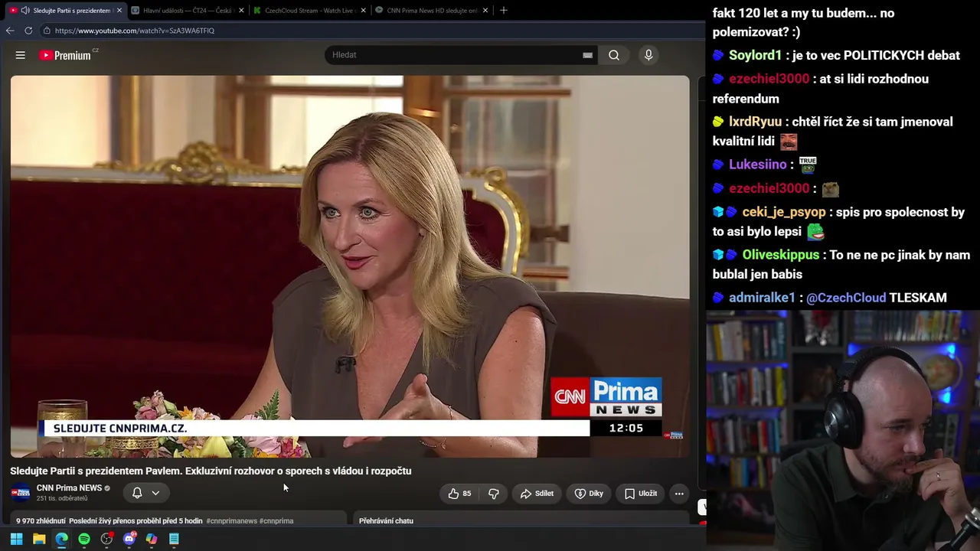
Task: Like the video with thumbs up
Action: point(459,494)
